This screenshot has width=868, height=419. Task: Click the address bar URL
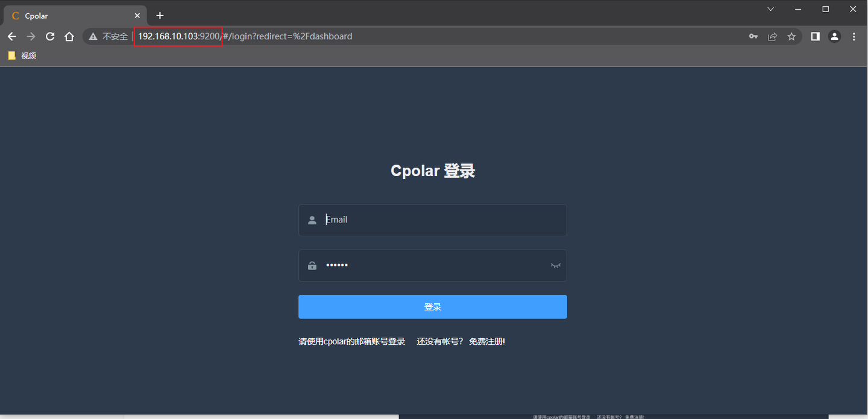(245, 36)
